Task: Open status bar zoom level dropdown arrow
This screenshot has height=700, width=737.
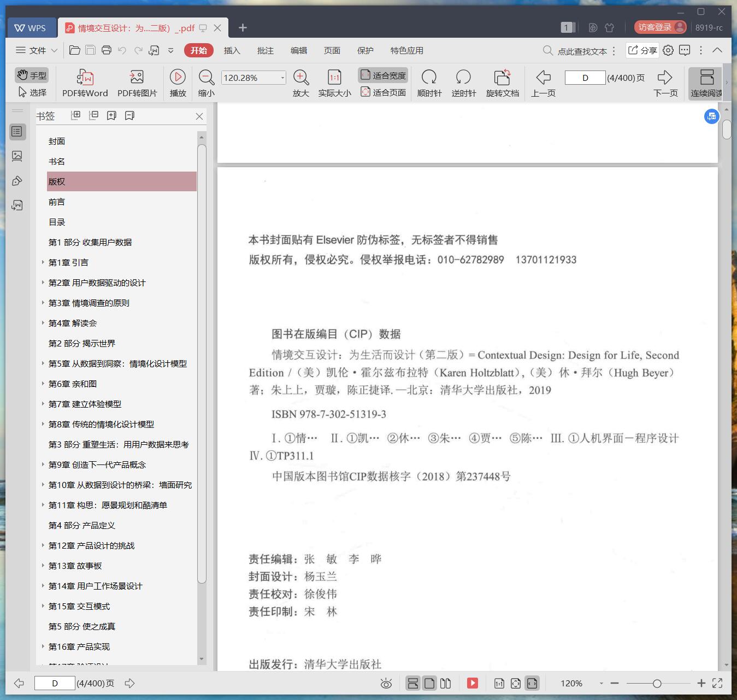Action: (601, 683)
